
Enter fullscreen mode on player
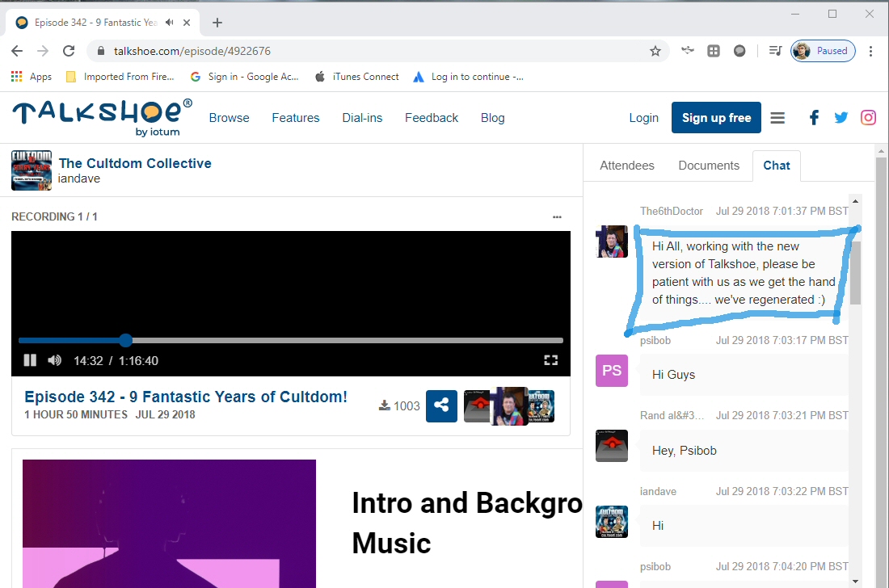550,360
